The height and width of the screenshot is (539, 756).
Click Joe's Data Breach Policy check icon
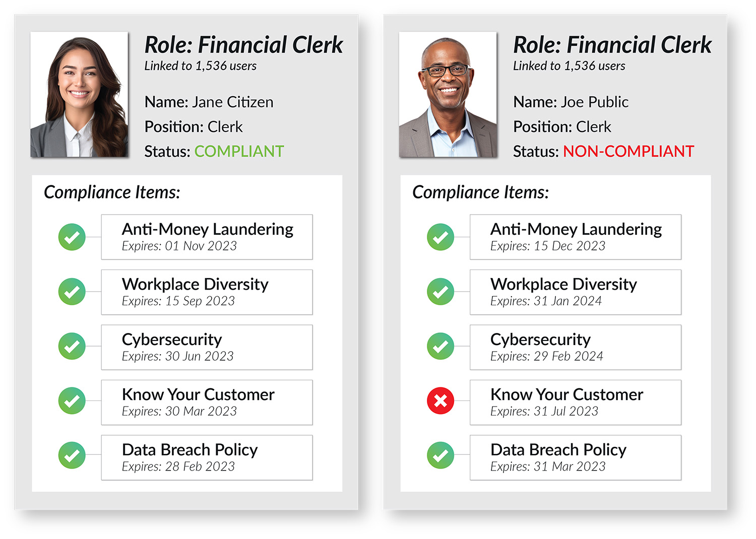pyautogui.click(x=440, y=455)
